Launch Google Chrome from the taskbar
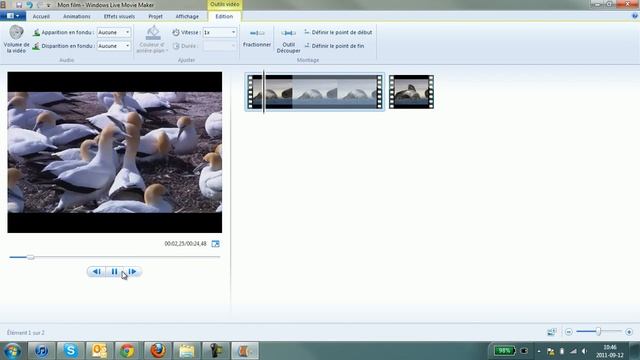Image resolution: width=640 pixels, height=360 pixels. click(128, 351)
